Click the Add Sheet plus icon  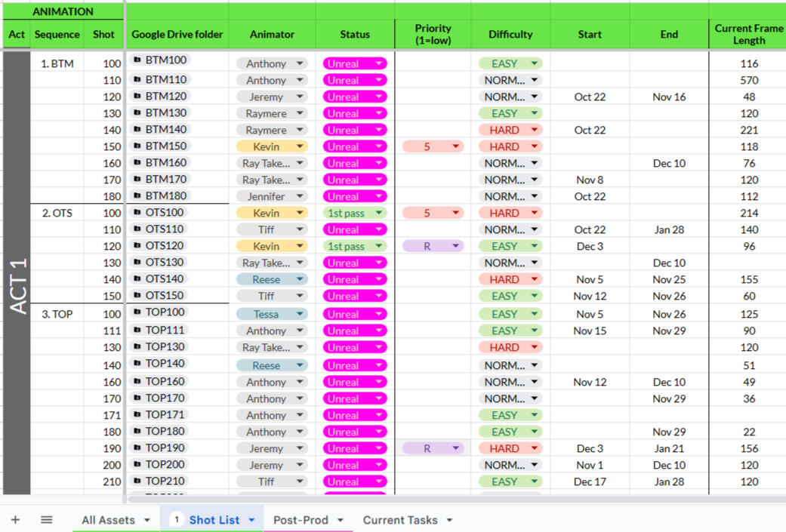[15, 520]
